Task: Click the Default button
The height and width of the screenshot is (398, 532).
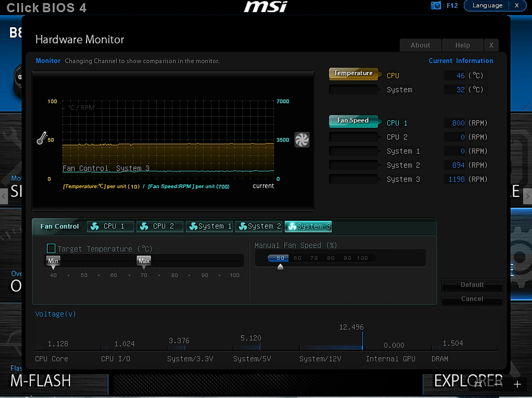Action: (x=472, y=285)
